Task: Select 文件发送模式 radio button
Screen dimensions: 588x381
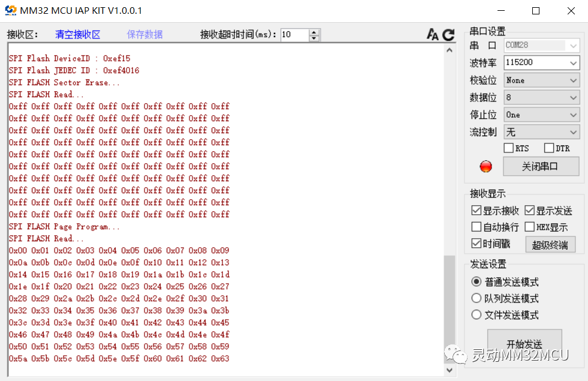Action: coord(477,314)
